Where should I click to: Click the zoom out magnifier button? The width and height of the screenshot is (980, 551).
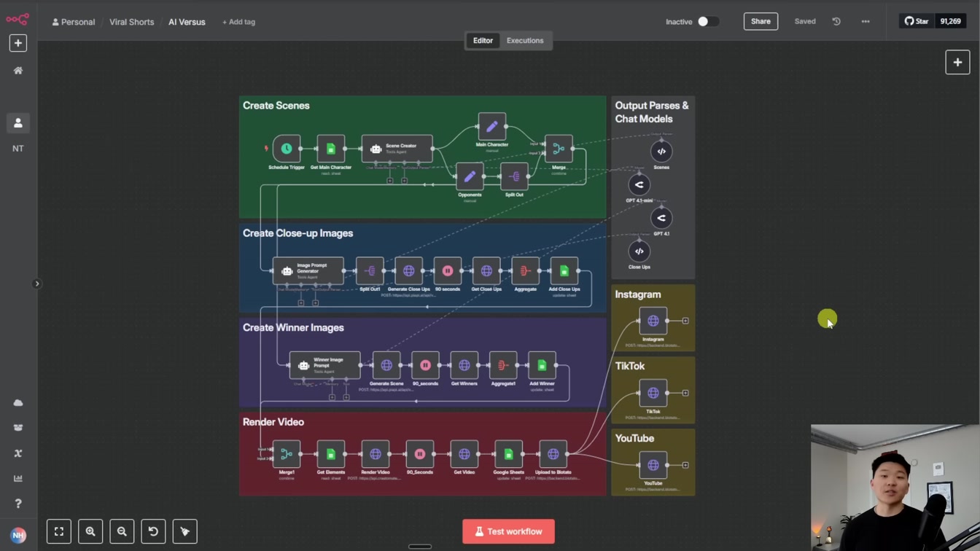click(122, 531)
